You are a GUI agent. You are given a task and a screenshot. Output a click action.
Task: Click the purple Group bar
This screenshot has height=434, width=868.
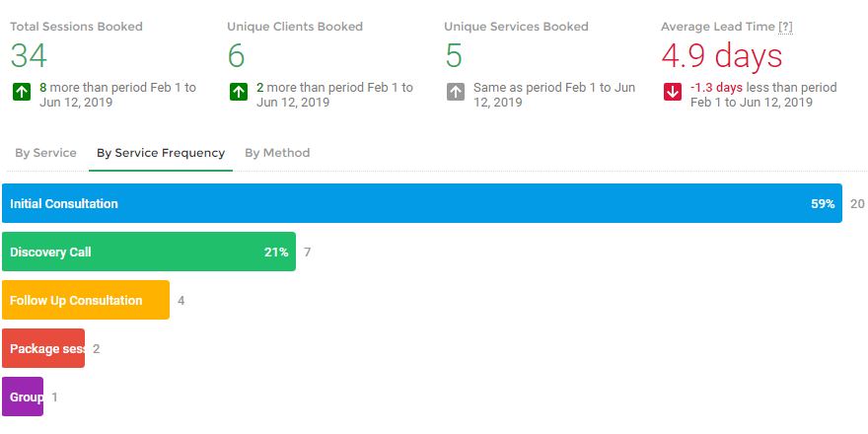click(x=23, y=397)
